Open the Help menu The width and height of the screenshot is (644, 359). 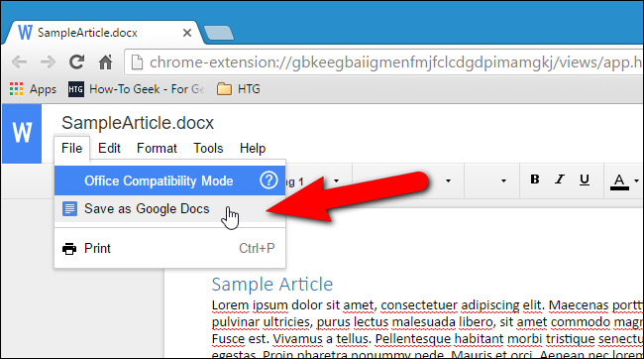(x=253, y=148)
